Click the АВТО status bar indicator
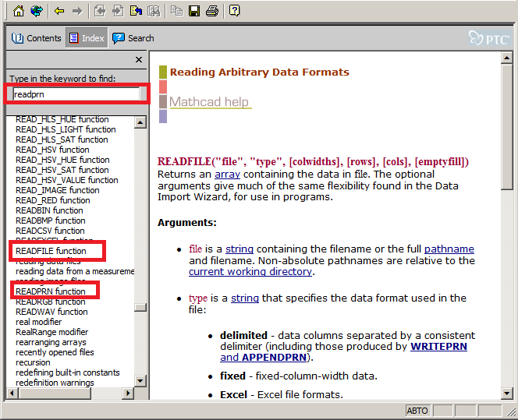Image resolution: width=518 pixels, height=420 pixels. [x=417, y=411]
